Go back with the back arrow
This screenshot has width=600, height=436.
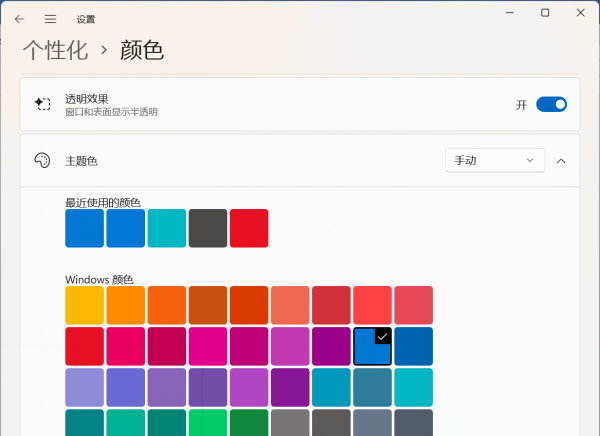[x=19, y=19]
